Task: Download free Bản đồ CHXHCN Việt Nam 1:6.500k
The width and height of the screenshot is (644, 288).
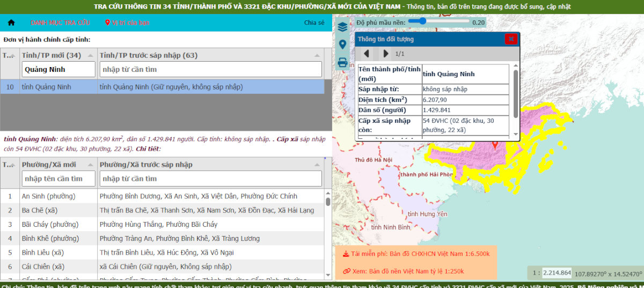Action: [416, 254]
